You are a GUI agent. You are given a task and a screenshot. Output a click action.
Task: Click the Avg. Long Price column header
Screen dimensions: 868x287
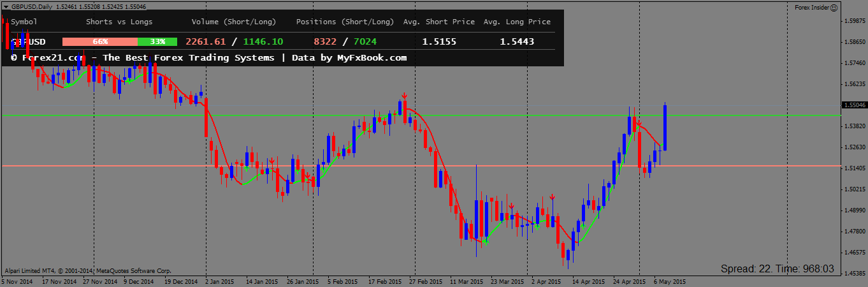(x=517, y=22)
